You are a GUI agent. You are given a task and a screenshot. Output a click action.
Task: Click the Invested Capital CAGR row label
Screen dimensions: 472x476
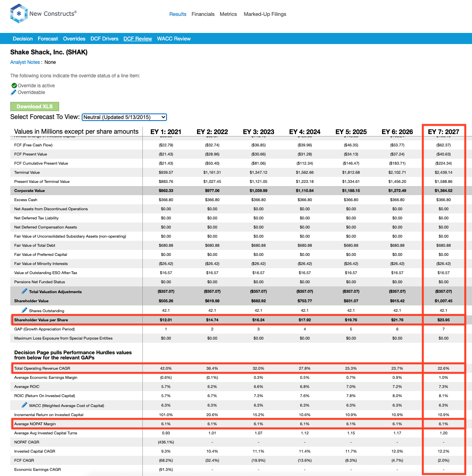(35, 451)
